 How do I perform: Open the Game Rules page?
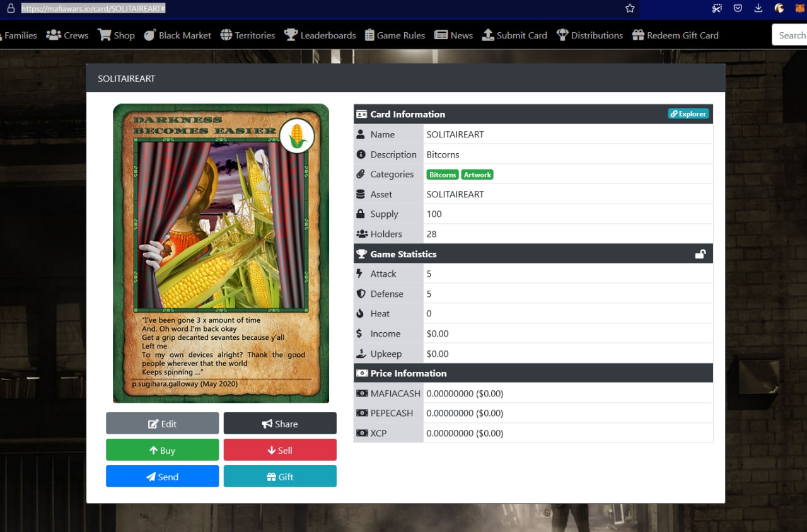point(395,35)
